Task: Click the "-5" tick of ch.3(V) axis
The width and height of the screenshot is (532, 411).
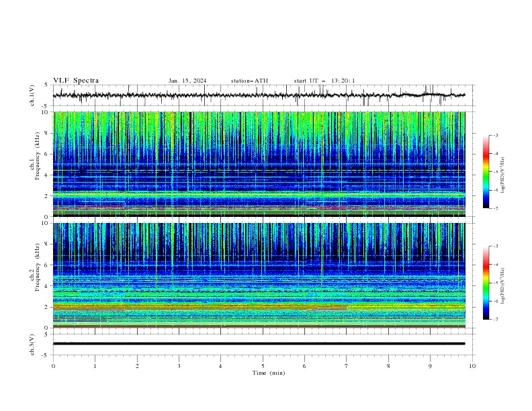Action: point(46,355)
